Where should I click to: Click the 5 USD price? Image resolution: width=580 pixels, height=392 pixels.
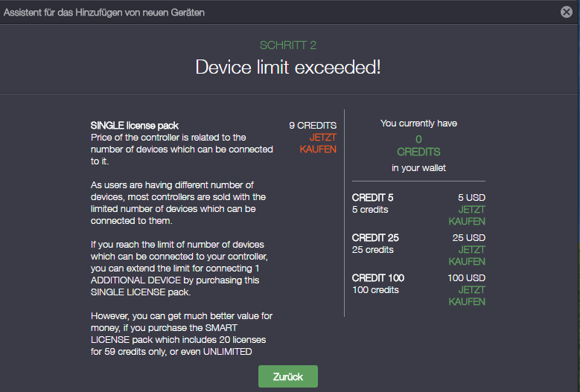[471, 198]
